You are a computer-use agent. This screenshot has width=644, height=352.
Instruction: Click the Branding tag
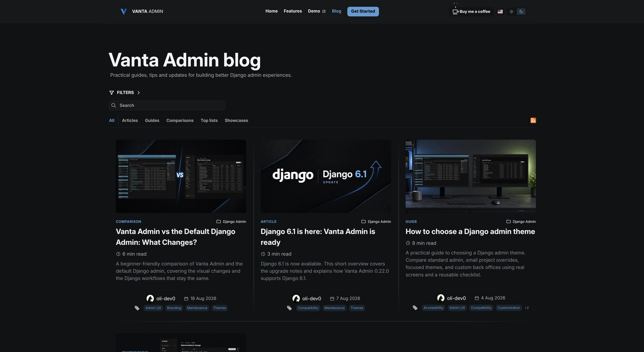click(174, 308)
